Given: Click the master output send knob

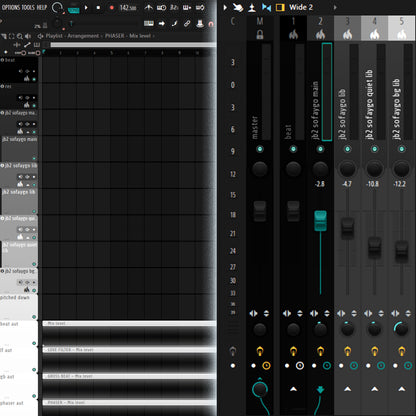Looking at the screenshot, I should click(x=260, y=389).
